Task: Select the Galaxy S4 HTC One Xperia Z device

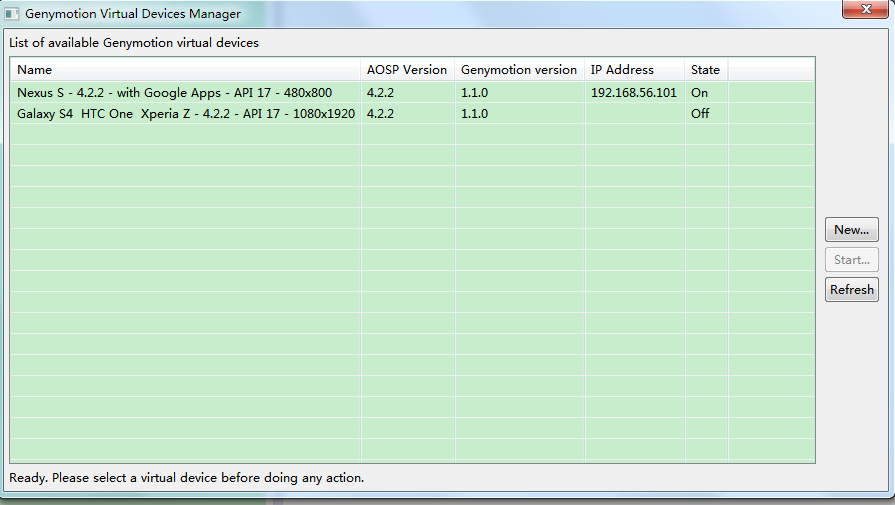Action: click(412, 114)
